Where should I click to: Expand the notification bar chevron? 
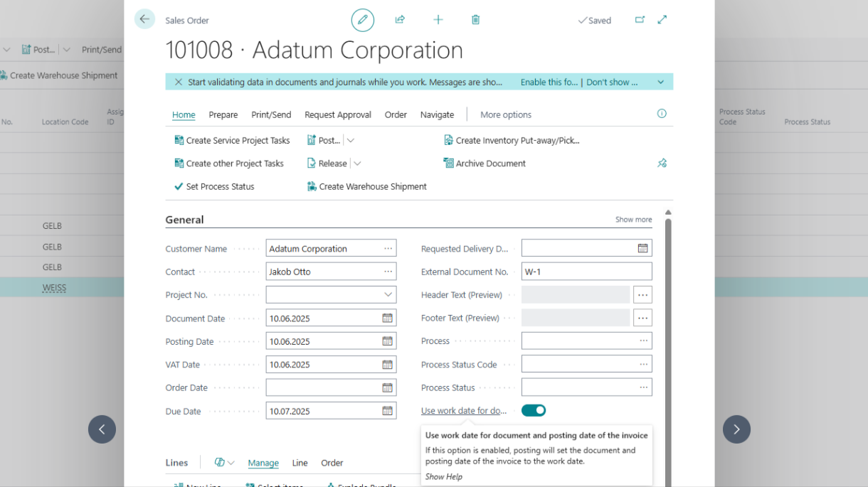(x=660, y=82)
